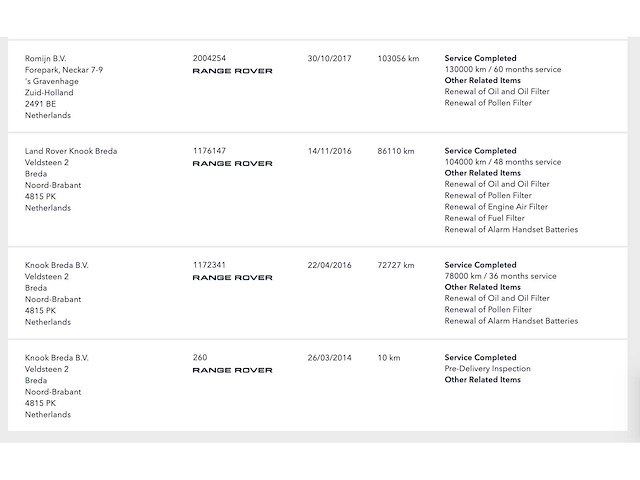Select the 104000 km / 48 months service text
The image size is (640, 480).
(503, 162)
